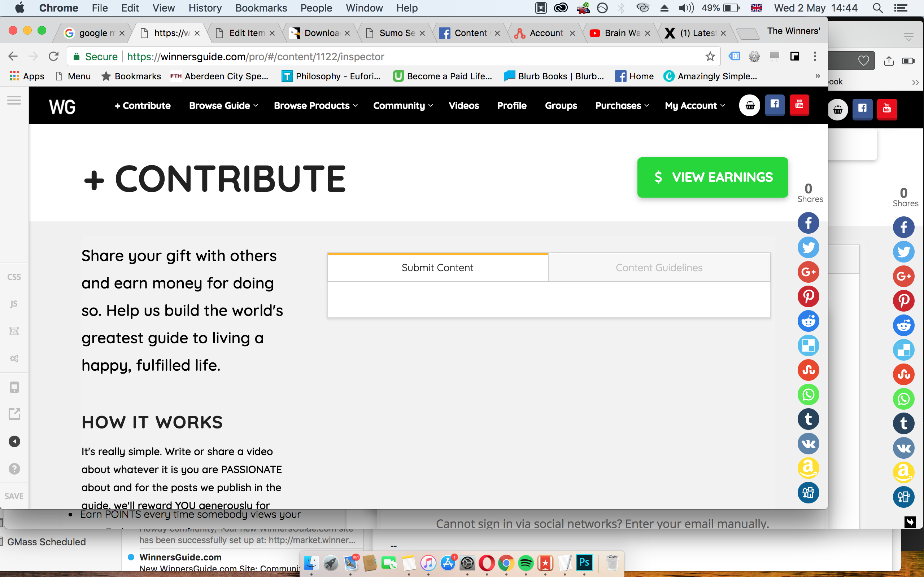Share via WhatsApp icon

[x=808, y=395]
